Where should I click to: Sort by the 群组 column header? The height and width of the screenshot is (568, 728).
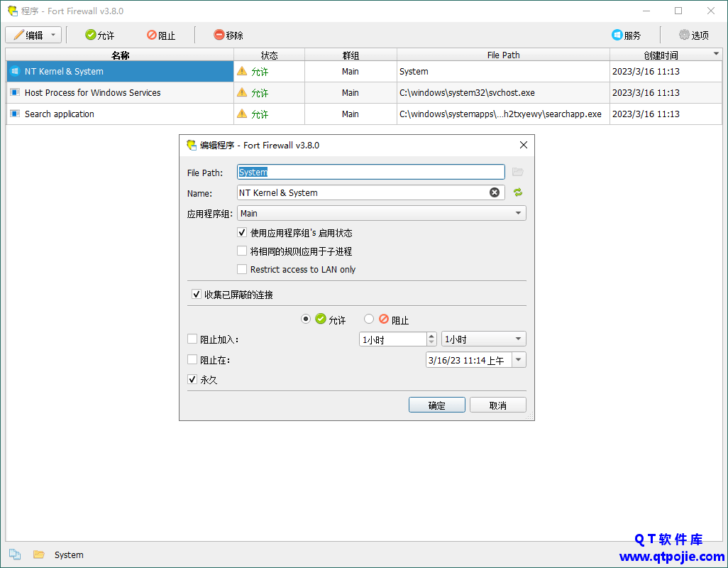[x=351, y=55]
